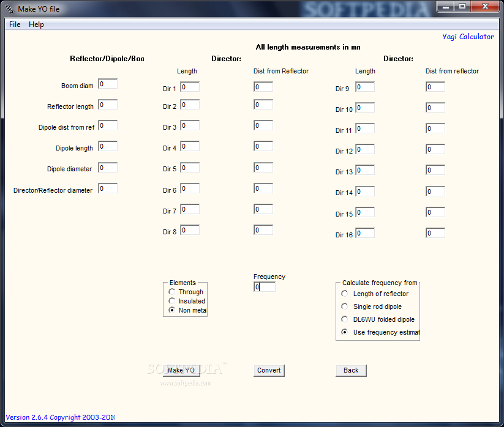Focus the Dir 10 length field
The image size is (504, 427).
(365, 108)
